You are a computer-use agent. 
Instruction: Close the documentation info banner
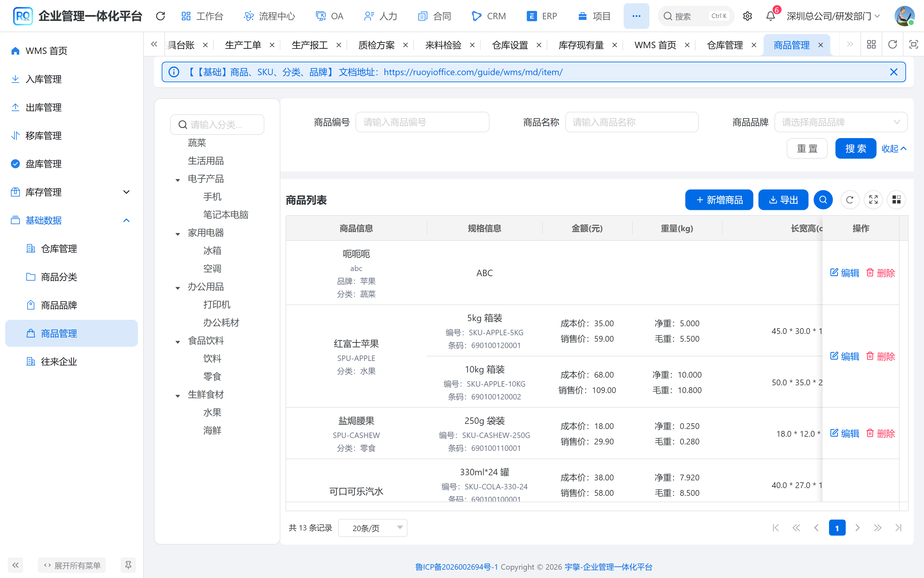tap(894, 72)
